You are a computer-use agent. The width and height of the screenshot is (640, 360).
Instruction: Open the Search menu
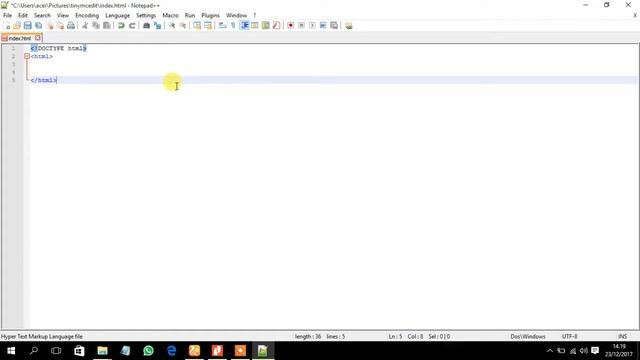coord(42,16)
